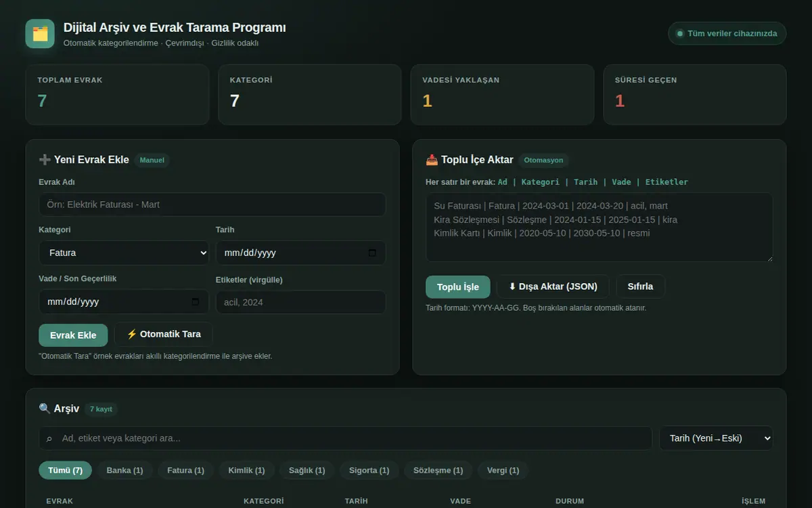The image size is (812, 508).
Task: Focus the Evrak Adı input field
Action: pyautogui.click(x=212, y=205)
